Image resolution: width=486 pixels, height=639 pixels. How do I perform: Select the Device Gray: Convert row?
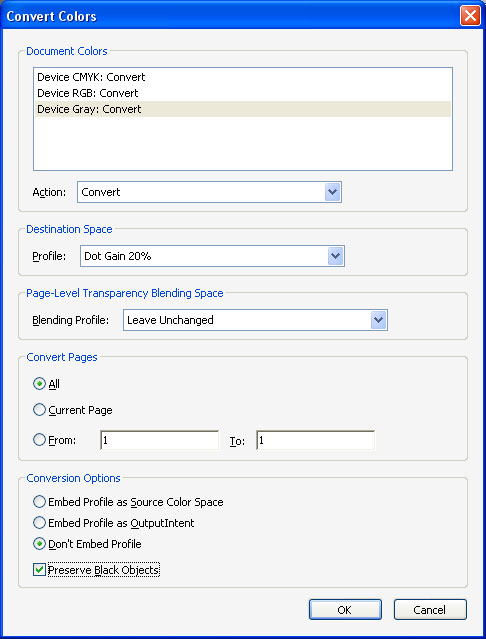pos(243,109)
